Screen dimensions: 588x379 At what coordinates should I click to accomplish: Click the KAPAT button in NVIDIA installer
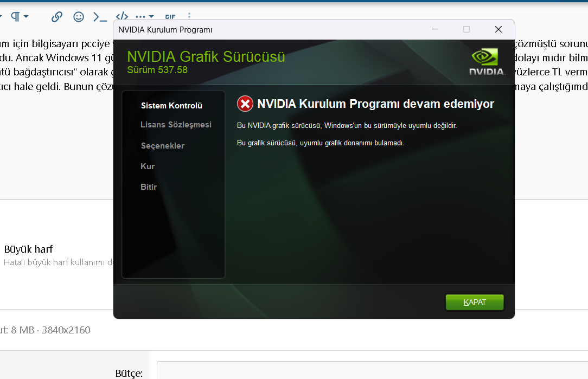(475, 302)
